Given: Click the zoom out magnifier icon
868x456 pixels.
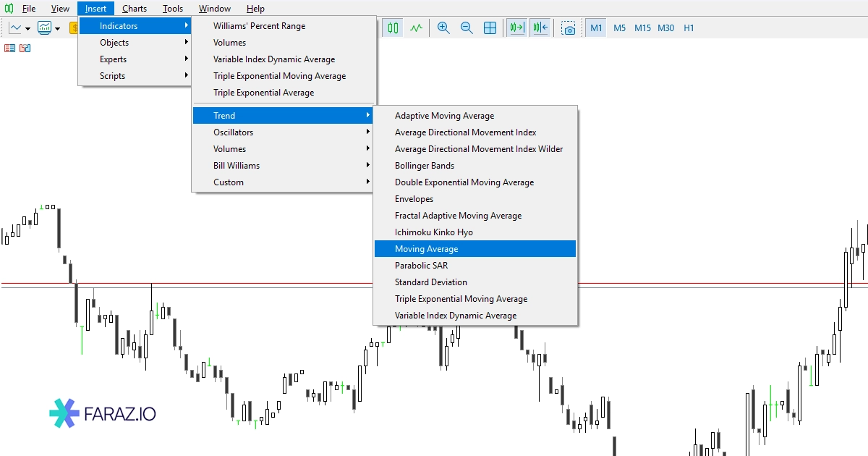Looking at the screenshot, I should 467,28.
